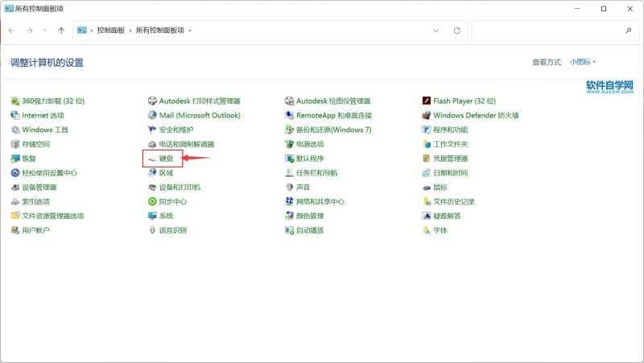
Task: Click the Control Panel search box
Action: pos(547,31)
